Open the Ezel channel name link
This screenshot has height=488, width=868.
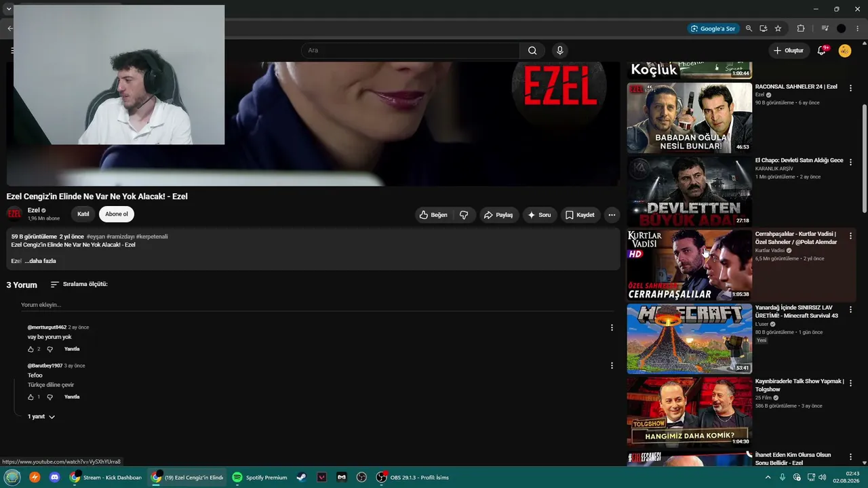click(34, 210)
